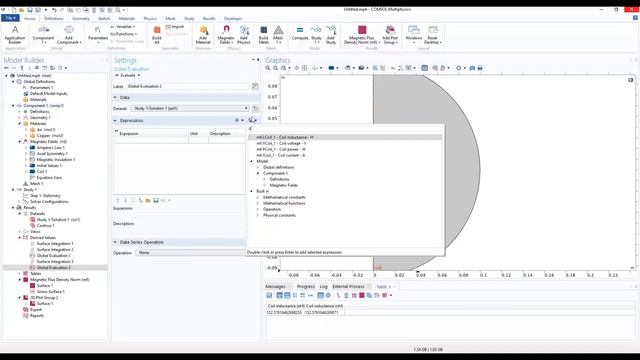
Task: Expand Magnetic Fields in expression popup
Action: (x=264, y=185)
